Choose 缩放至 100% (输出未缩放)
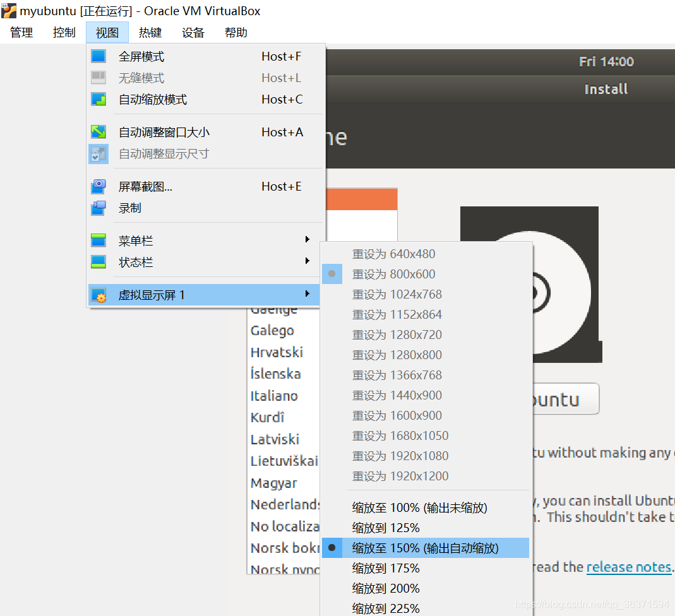The image size is (675, 616). (x=426, y=507)
